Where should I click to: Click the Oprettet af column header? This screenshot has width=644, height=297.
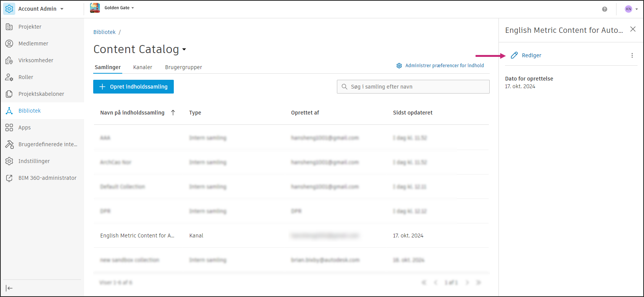(x=305, y=113)
